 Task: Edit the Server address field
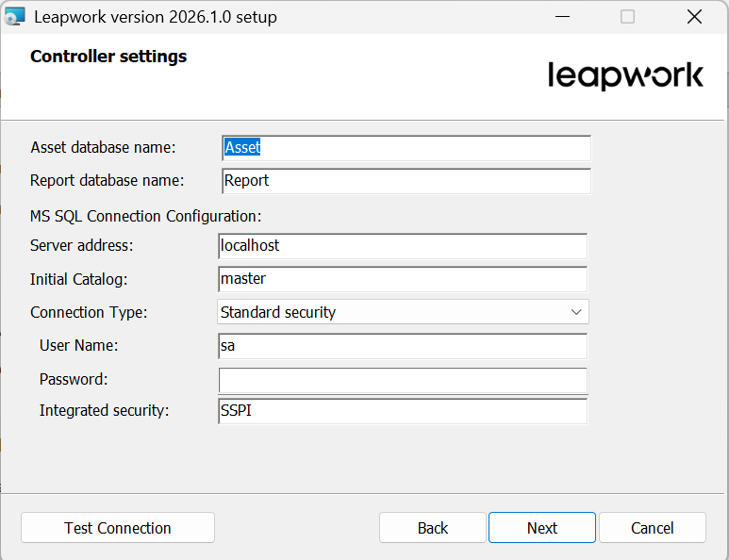403,246
